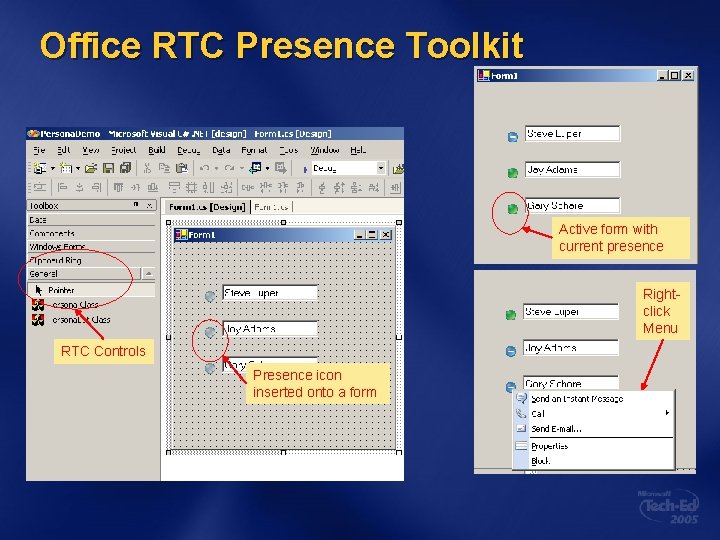Select the Pointer tool in Toolbox
This screenshot has height=540, width=720.
point(91,290)
